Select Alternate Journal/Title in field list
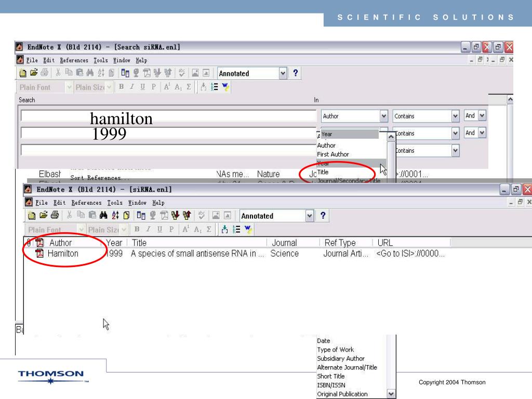The height and width of the screenshot is (399, 532). click(x=347, y=367)
